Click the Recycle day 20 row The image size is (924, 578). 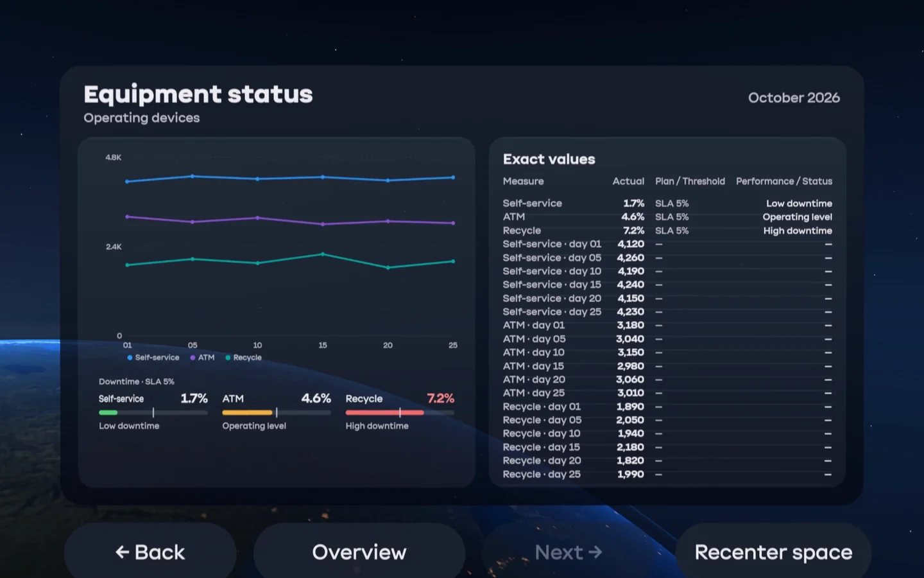point(667,460)
